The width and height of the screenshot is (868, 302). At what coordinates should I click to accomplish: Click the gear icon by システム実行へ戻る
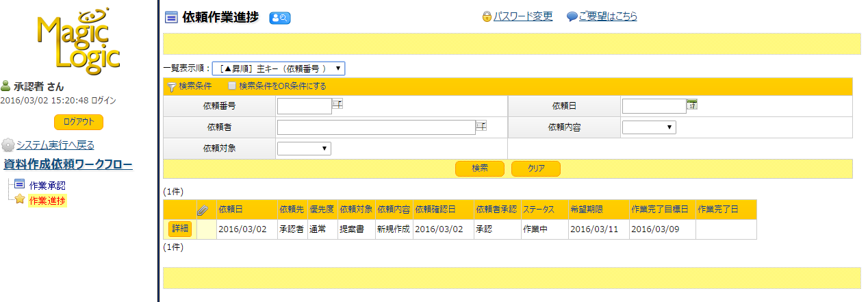(x=8, y=145)
